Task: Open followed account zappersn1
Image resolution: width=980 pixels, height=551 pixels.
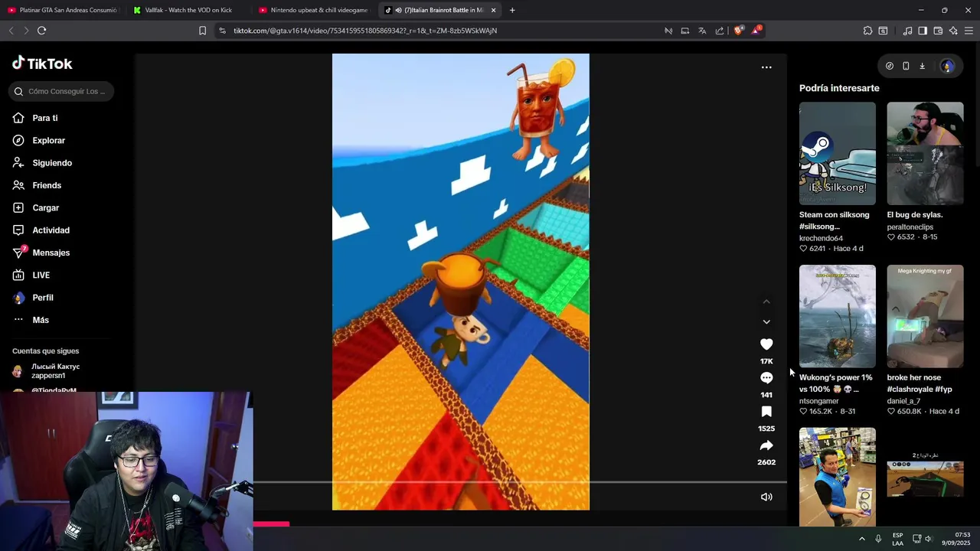Action: (x=47, y=371)
